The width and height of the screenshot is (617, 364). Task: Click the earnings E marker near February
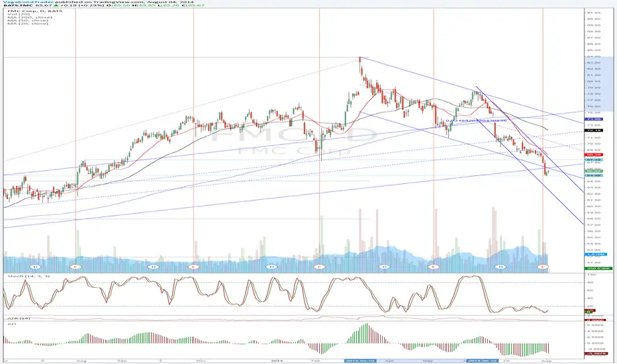pos(319,267)
